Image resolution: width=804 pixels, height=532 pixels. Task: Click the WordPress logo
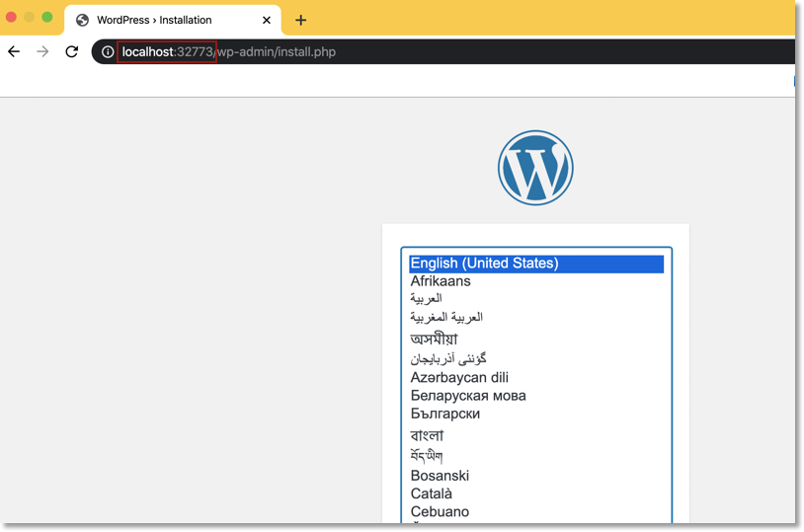tap(535, 168)
